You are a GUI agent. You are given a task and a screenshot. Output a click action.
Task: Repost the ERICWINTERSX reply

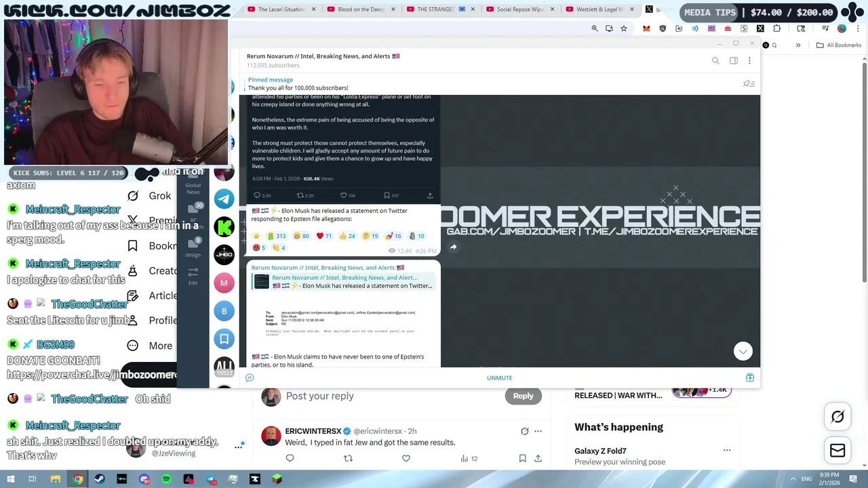point(348,459)
